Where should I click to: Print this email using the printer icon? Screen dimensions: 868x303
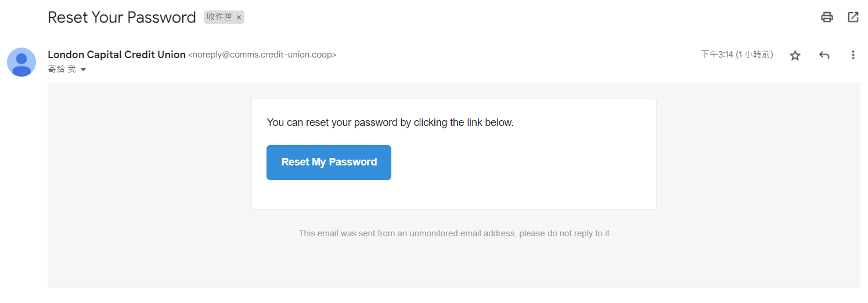tap(827, 17)
